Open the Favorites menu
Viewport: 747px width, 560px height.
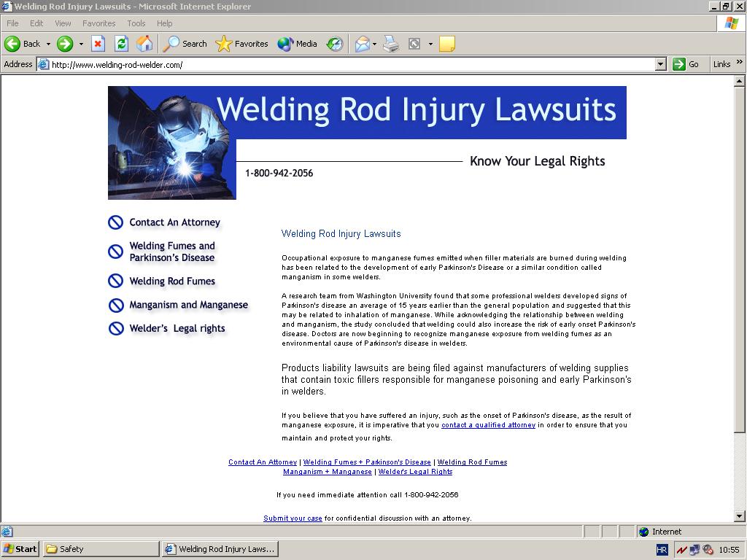pos(99,23)
